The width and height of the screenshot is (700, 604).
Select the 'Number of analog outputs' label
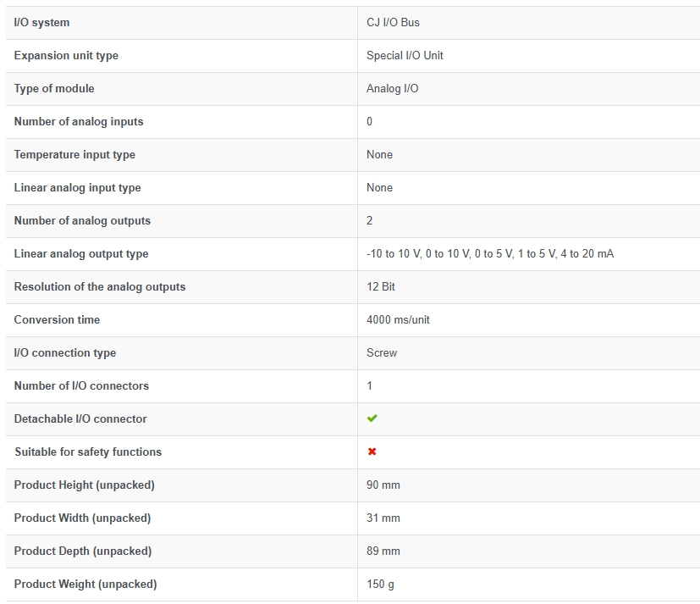(82, 221)
